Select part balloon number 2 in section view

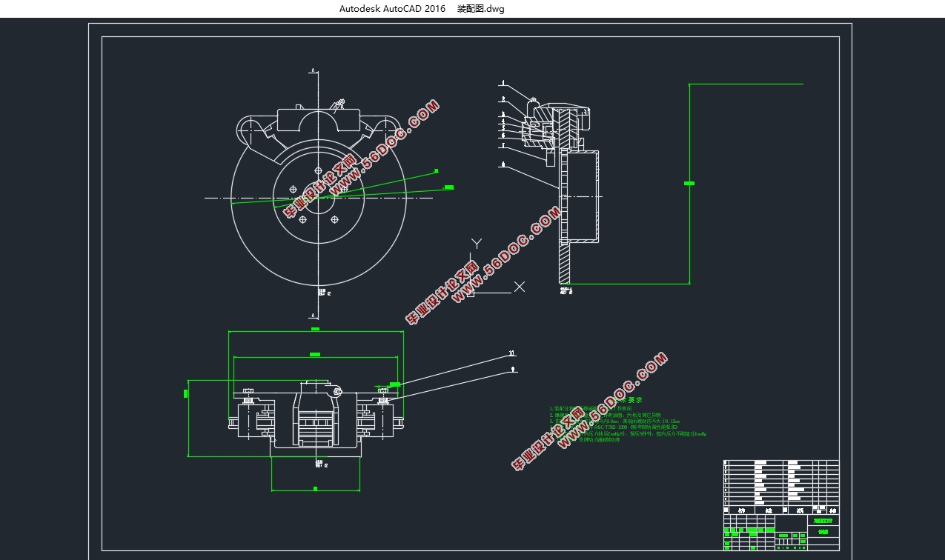[502, 99]
